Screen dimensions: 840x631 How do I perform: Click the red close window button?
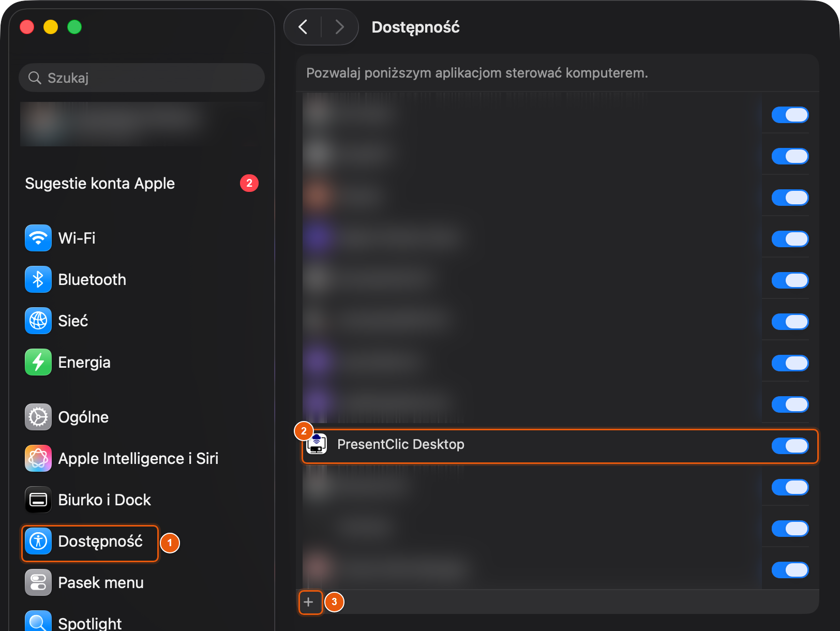(27, 27)
